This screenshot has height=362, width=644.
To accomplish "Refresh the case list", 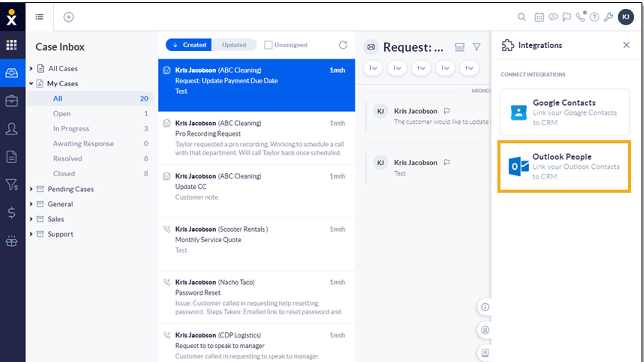I will [x=343, y=45].
